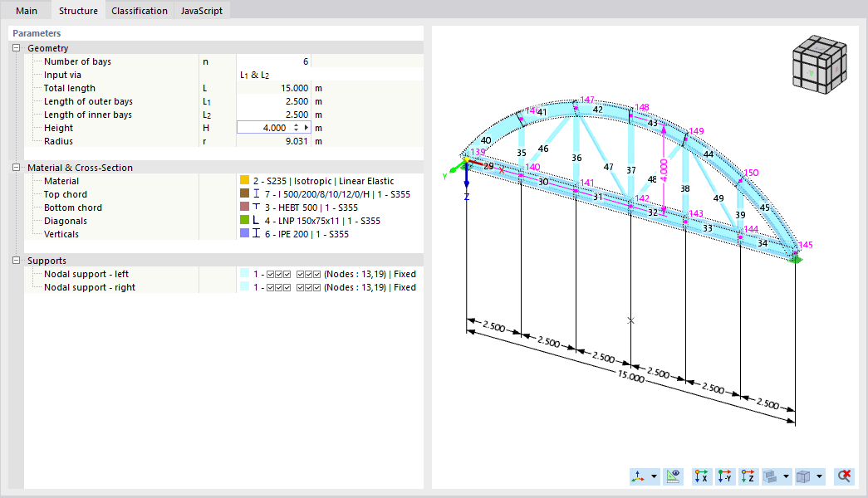The image size is (868, 498).
Task: Click the Diagonals L-section icon
Action: click(x=257, y=220)
